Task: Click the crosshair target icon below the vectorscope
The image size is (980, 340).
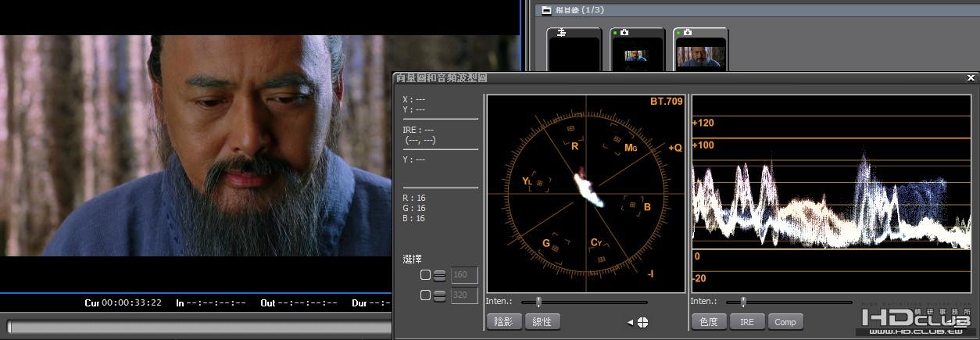Action: (x=642, y=322)
